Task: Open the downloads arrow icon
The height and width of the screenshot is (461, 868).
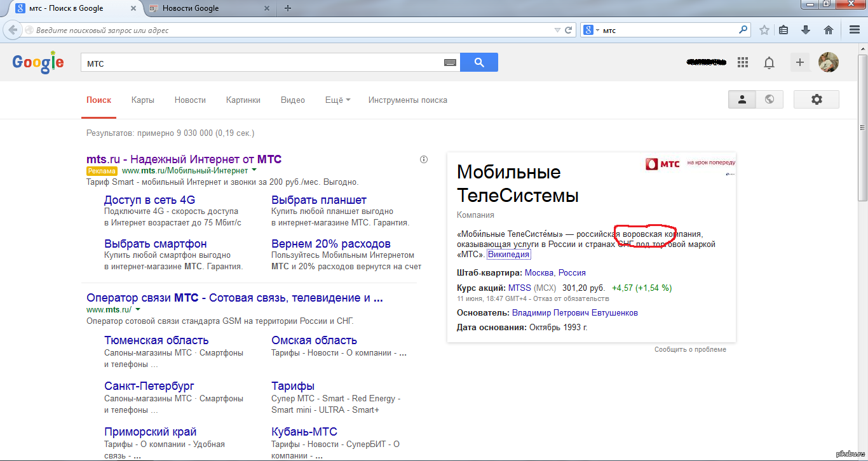Action: (806, 30)
